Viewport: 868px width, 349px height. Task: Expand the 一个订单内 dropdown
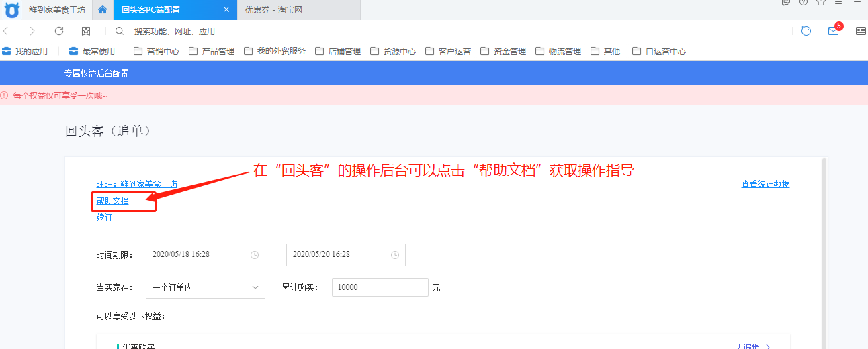click(x=206, y=287)
